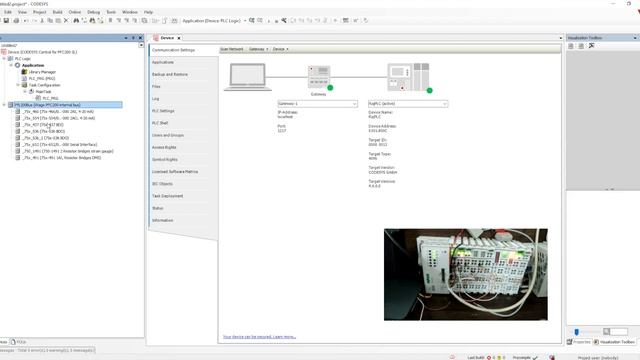The width and height of the screenshot is (640, 360).
Task: Open the active PLC device combo box
Action: [x=408, y=104]
